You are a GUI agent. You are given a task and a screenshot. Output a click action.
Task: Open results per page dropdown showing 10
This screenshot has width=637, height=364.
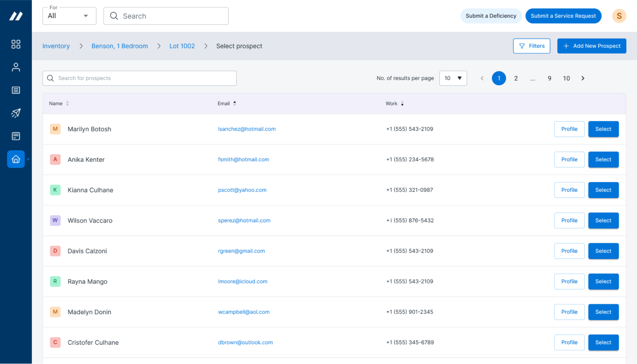click(453, 78)
